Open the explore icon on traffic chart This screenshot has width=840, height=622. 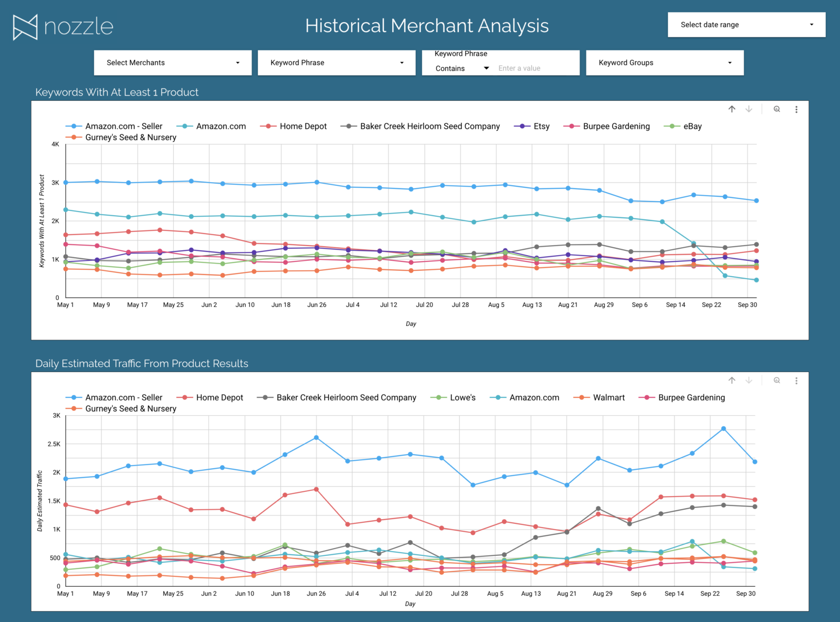(x=776, y=381)
